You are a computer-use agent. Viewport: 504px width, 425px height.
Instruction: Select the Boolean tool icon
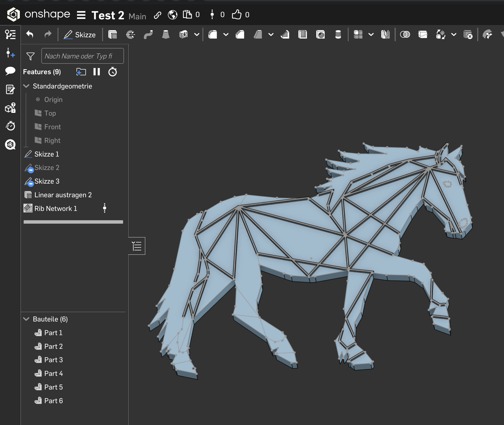coord(405,35)
